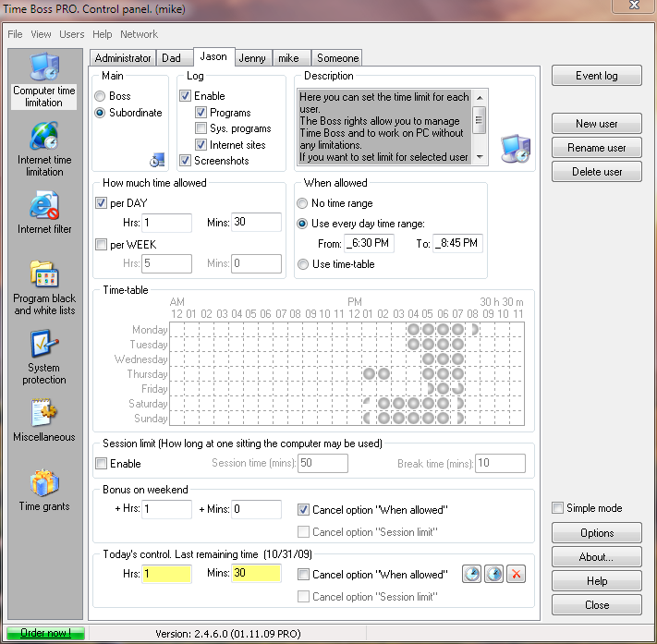Click the About... button
657x644 pixels.
point(597,557)
